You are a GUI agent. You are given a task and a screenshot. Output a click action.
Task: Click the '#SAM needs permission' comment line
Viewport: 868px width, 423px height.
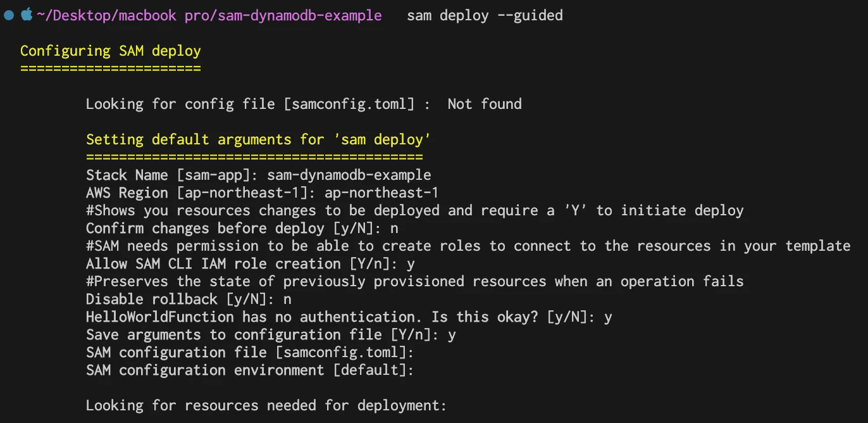[x=468, y=246]
